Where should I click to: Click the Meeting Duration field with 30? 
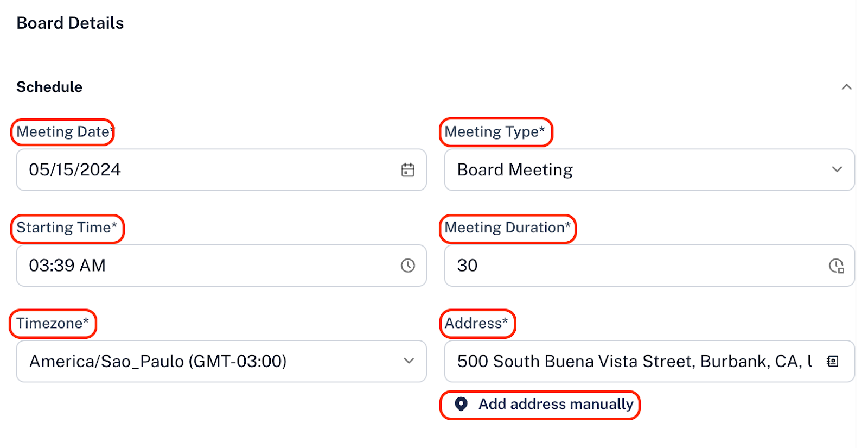649,266
